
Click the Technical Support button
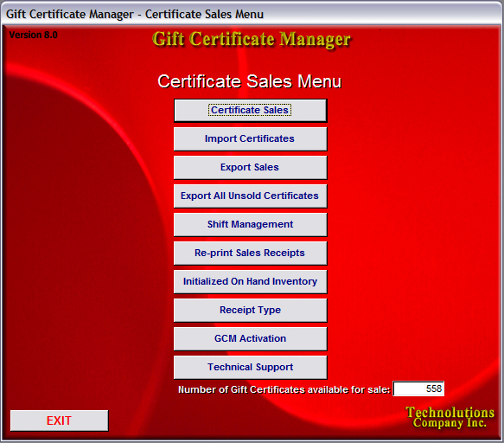(x=250, y=367)
